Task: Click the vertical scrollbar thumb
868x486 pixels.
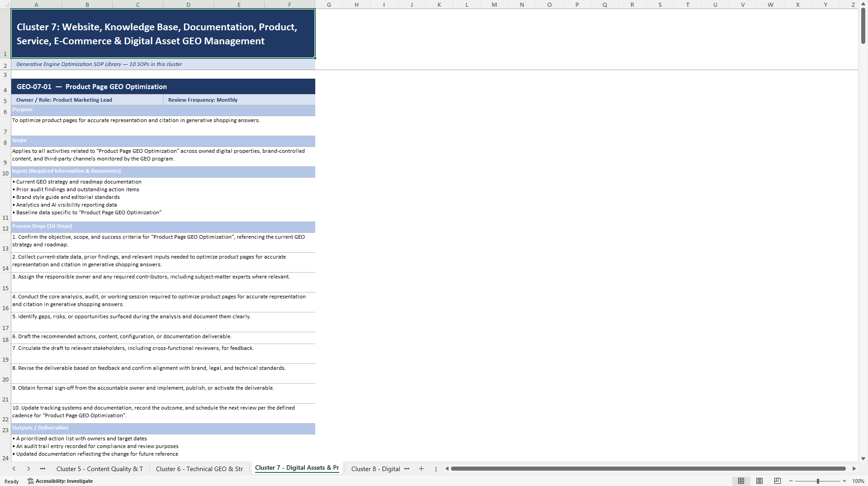Action: (863, 26)
